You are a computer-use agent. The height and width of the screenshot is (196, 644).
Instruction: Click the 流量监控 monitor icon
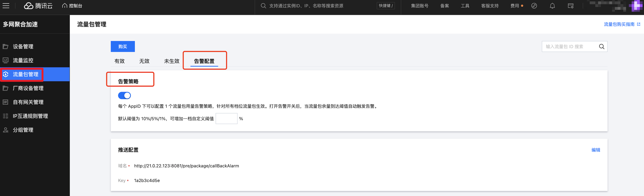pos(6,60)
